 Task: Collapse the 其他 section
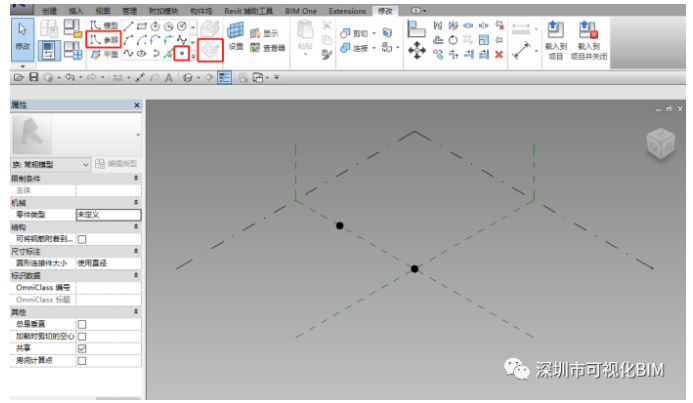pyautogui.click(x=136, y=312)
